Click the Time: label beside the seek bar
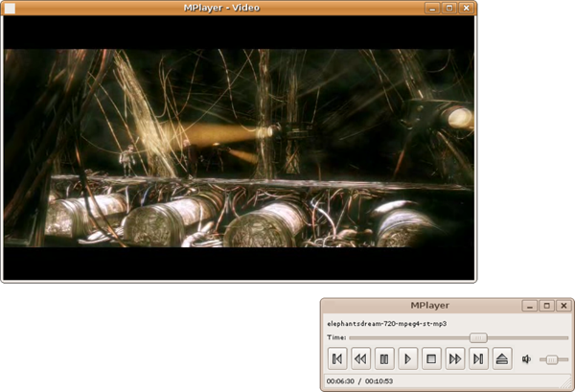The image size is (575, 392). click(336, 337)
